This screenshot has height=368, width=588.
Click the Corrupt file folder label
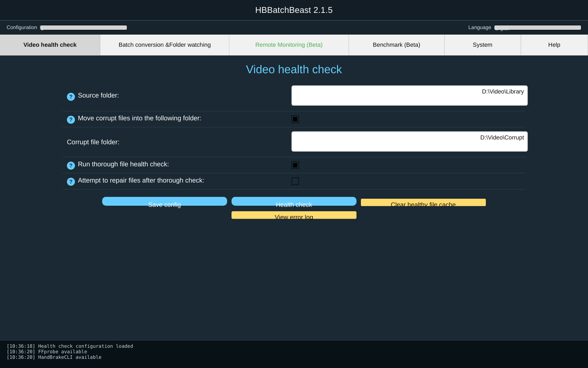93,142
